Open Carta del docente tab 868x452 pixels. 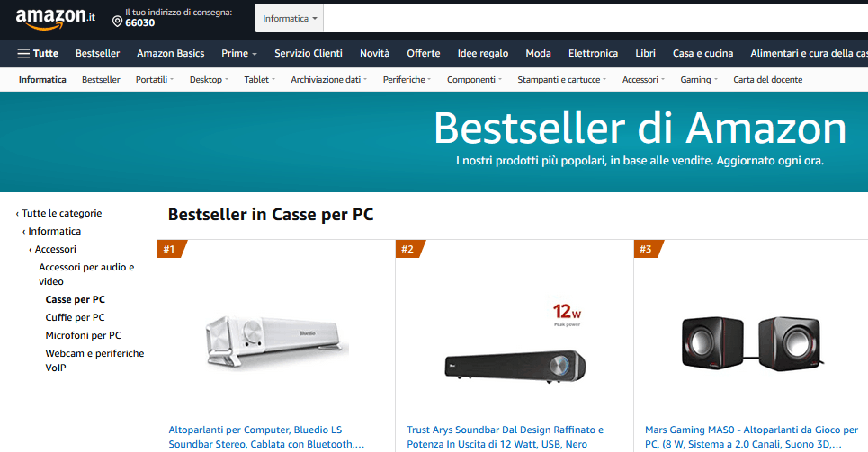(768, 80)
